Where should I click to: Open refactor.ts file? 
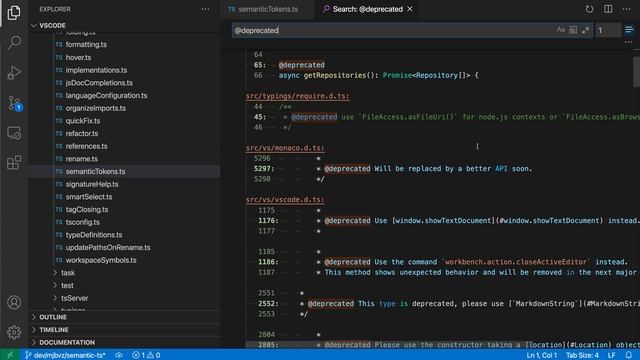82,133
